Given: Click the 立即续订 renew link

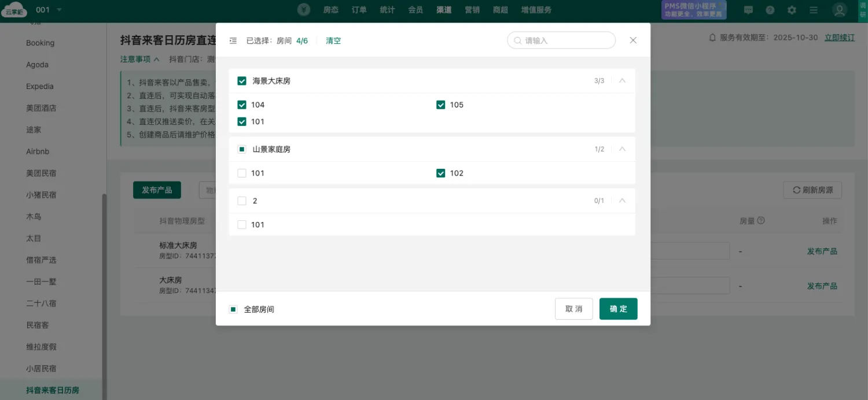Looking at the screenshot, I should (840, 38).
